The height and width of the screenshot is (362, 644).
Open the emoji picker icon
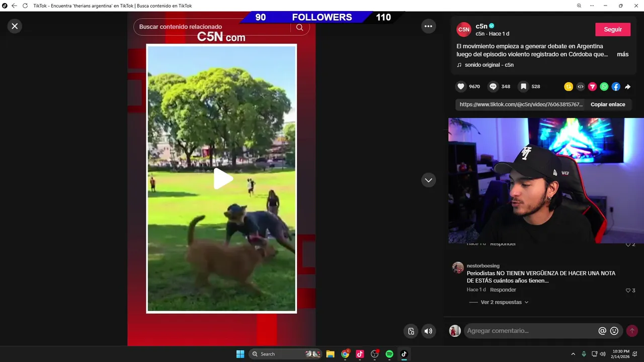614,331
